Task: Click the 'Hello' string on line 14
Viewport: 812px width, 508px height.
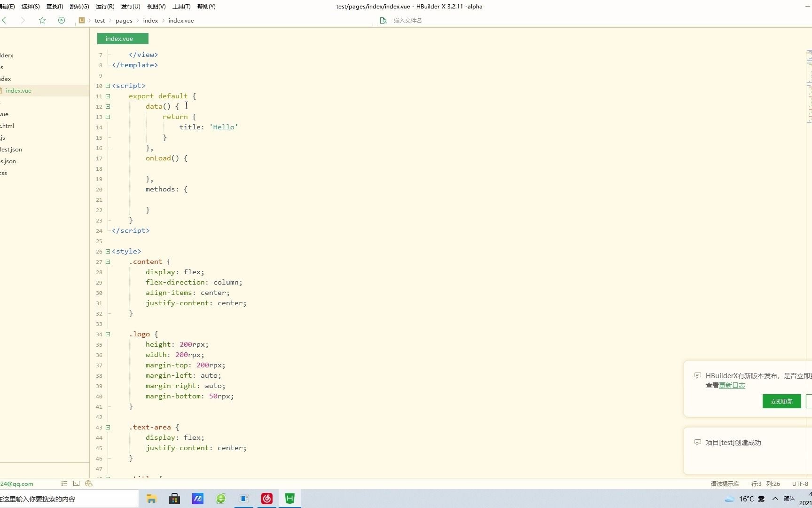Action: click(x=224, y=127)
